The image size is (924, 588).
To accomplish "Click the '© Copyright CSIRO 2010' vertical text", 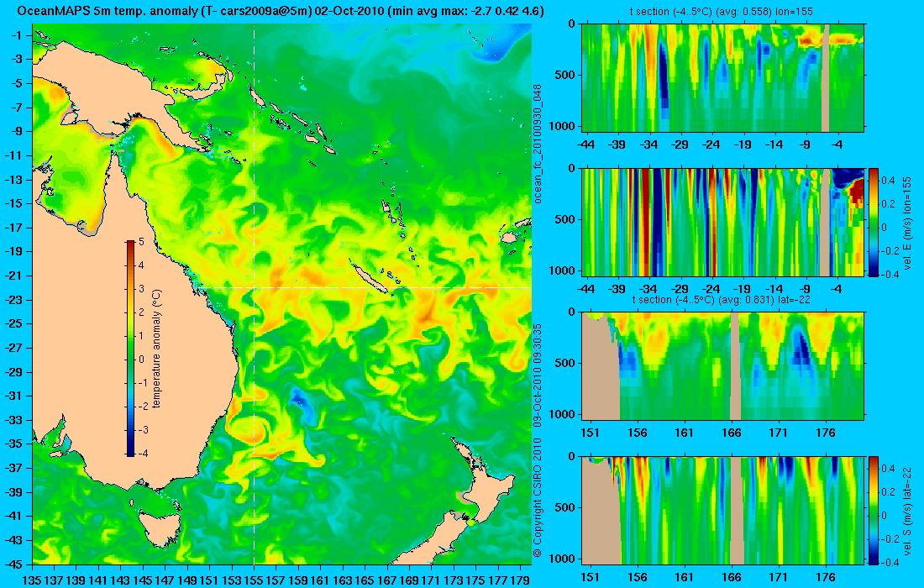I will click(537, 496).
